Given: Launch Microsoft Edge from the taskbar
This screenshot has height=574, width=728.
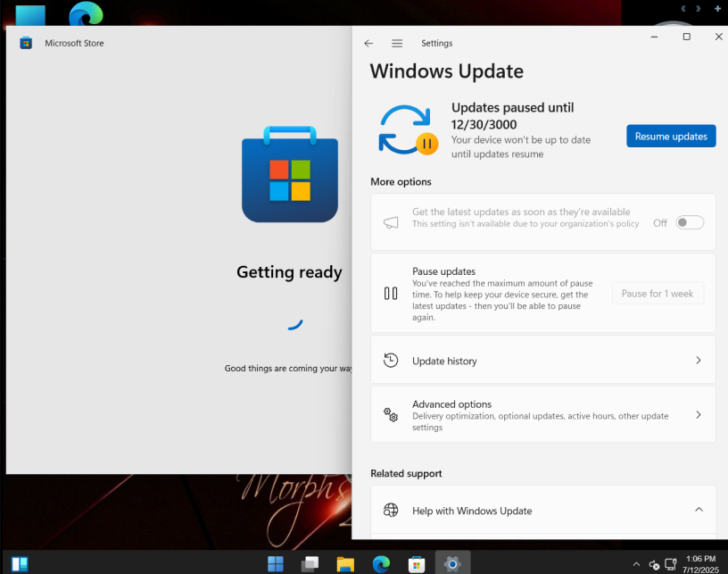Looking at the screenshot, I should tap(381, 564).
